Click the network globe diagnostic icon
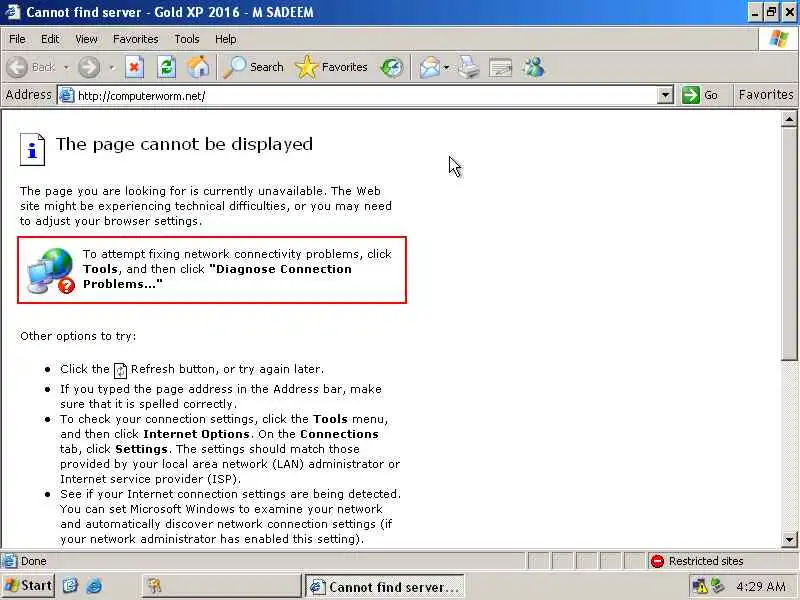 (x=51, y=270)
